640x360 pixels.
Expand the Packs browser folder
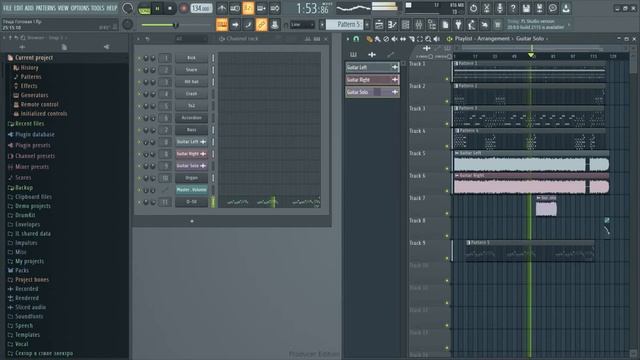[18, 270]
